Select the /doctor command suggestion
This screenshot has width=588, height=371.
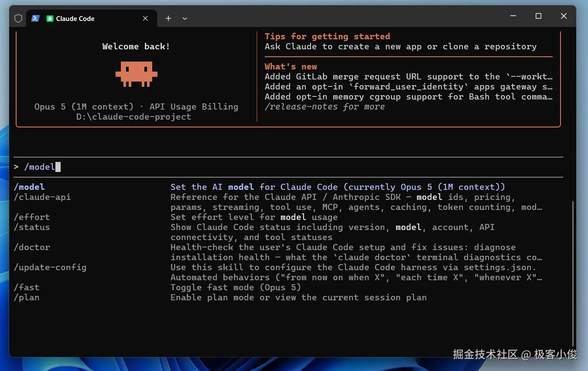coord(32,247)
